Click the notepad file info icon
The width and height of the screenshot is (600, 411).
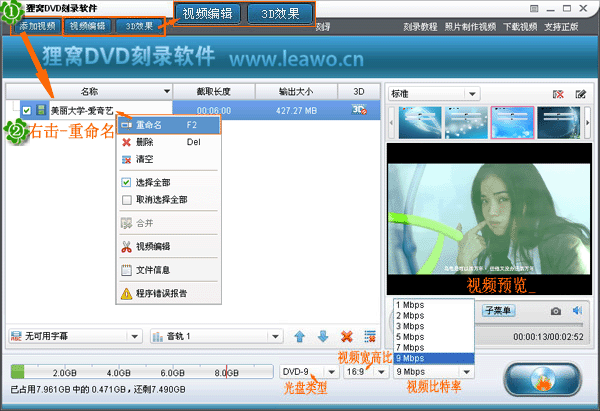126,270
